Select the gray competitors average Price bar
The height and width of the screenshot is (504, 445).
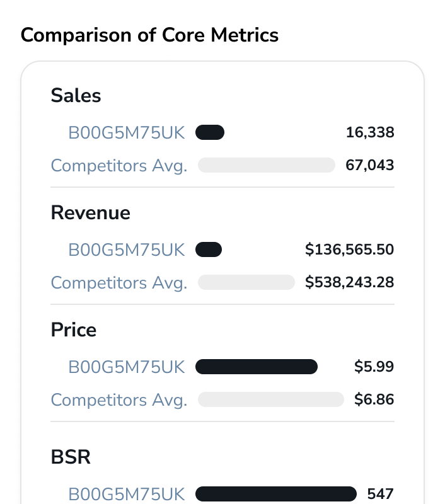click(x=270, y=399)
